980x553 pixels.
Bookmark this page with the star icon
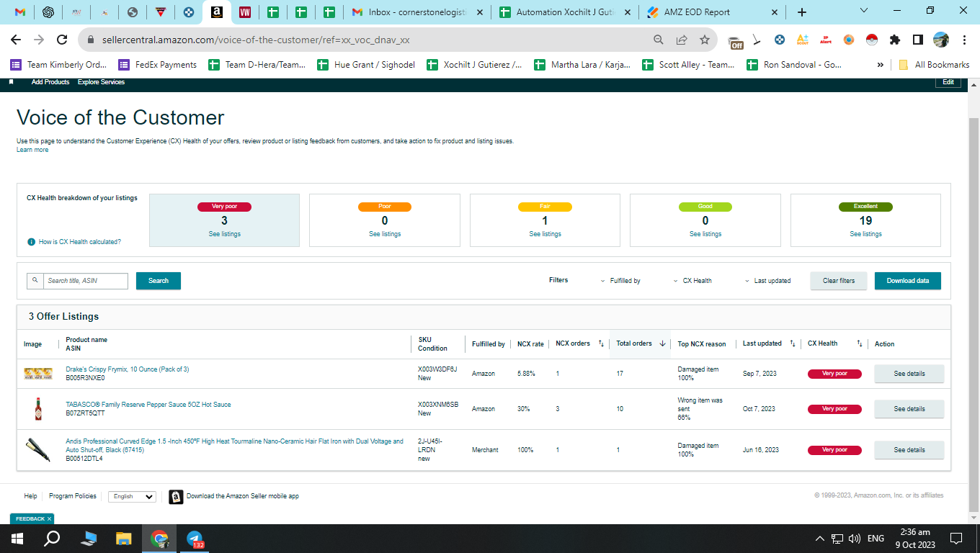point(705,40)
